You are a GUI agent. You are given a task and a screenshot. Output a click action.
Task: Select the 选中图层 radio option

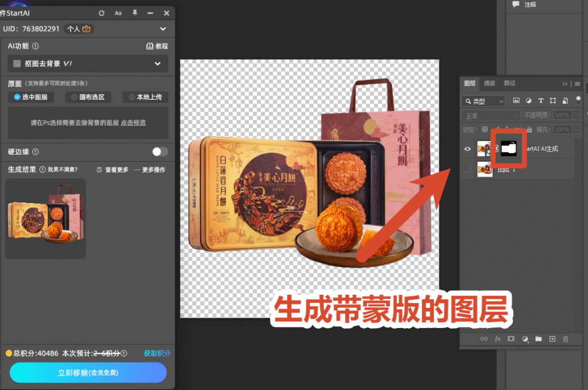(x=31, y=97)
